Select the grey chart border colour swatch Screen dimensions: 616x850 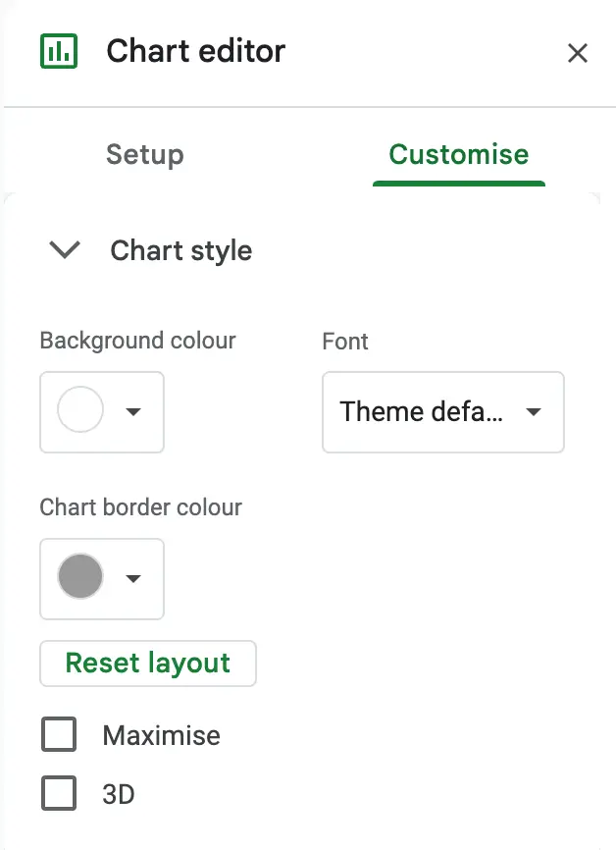[x=80, y=579]
